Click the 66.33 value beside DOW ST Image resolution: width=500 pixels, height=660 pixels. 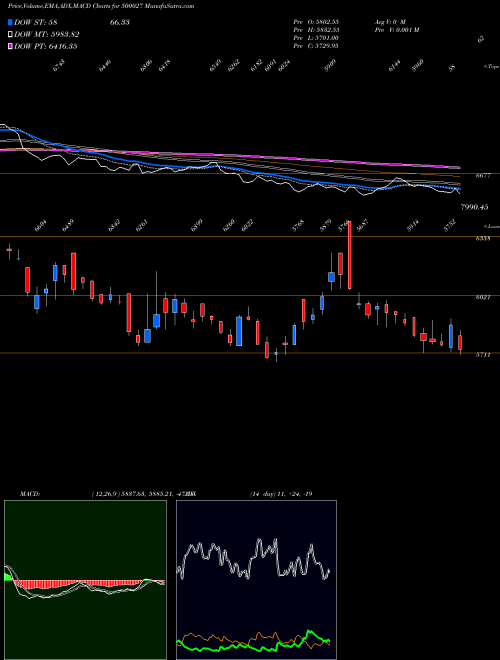click(x=120, y=22)
